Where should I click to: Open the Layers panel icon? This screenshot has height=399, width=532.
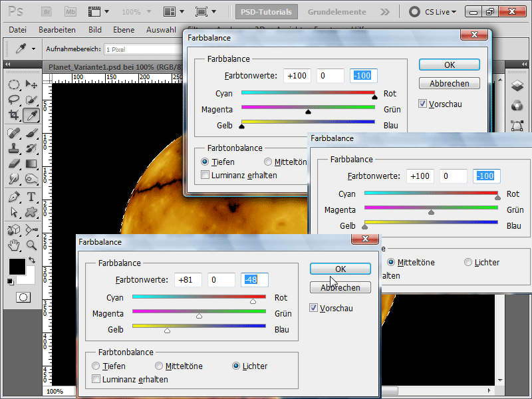point(517,86)
